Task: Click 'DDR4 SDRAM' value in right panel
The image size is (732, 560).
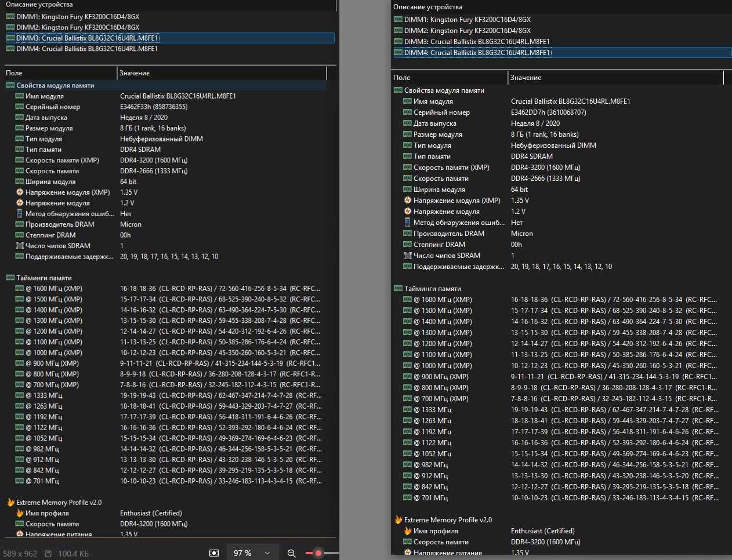Action: point(532,157)
